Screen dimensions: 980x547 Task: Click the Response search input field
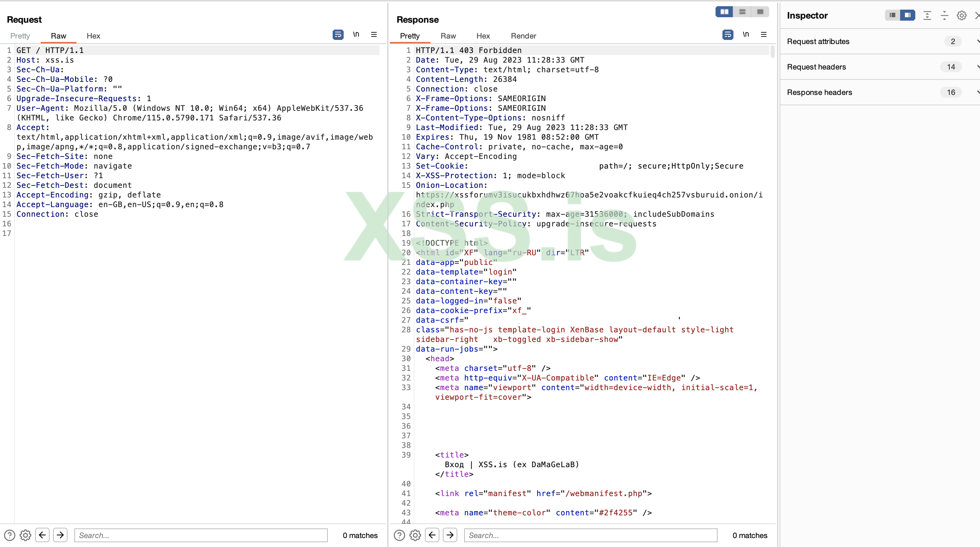tap(590, 535)
